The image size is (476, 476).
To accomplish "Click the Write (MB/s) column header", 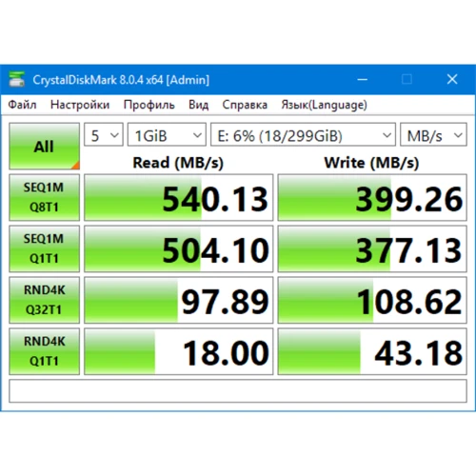I will 371,163.
